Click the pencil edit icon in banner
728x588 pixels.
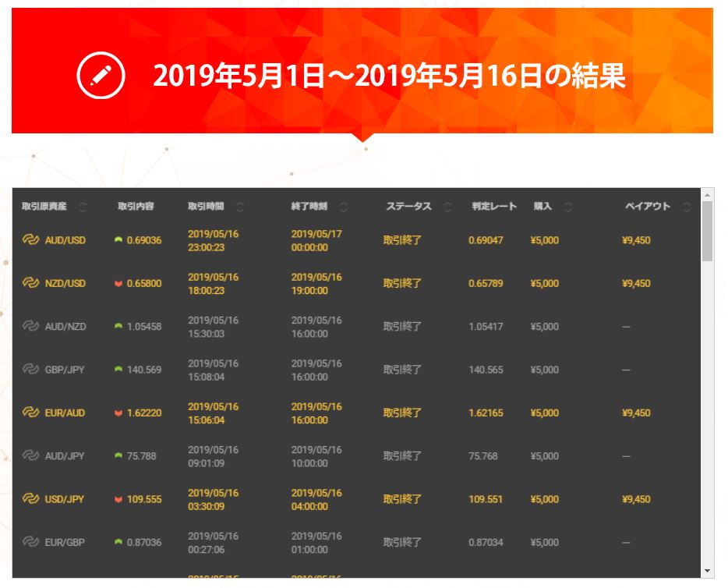[101, 75]
